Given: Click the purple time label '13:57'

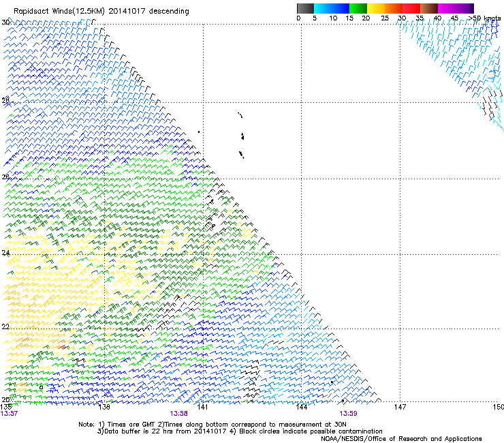Looking at the screenshot, I should click(x=9, y=414).
